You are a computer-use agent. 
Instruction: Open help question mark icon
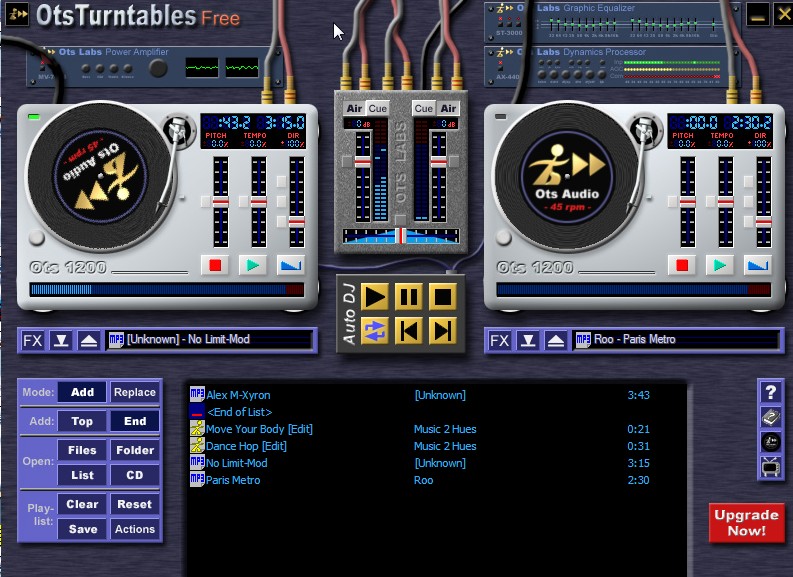pyautogui.click(x=770, y=392)
